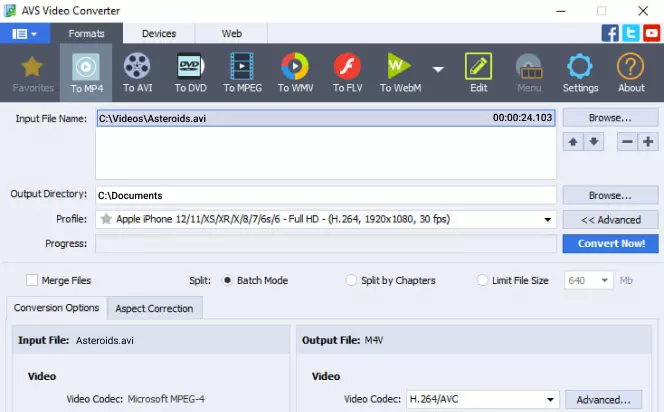
Task: Move the input file down
Action: (594, 142)
